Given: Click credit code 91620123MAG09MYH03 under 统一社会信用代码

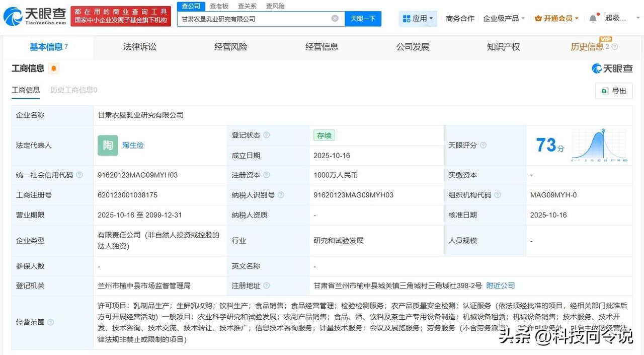Looking at the screenshot, I should 137,175.
